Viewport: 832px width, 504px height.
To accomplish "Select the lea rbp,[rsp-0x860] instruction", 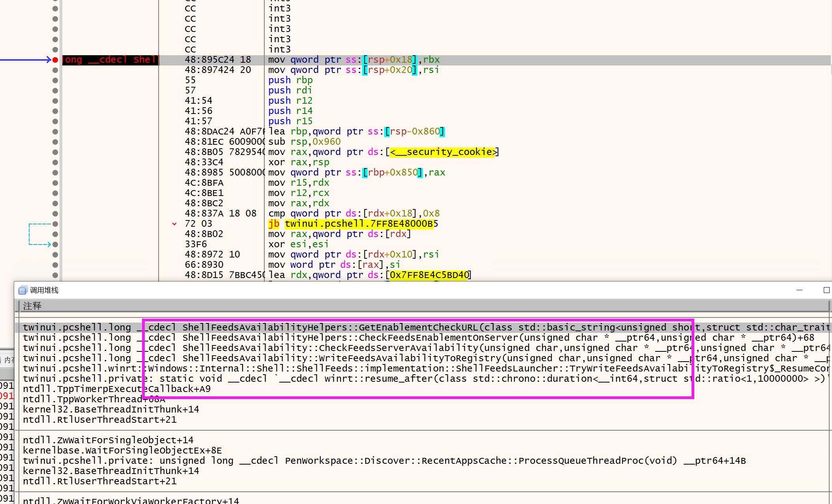I will click(x=356, y=132).
